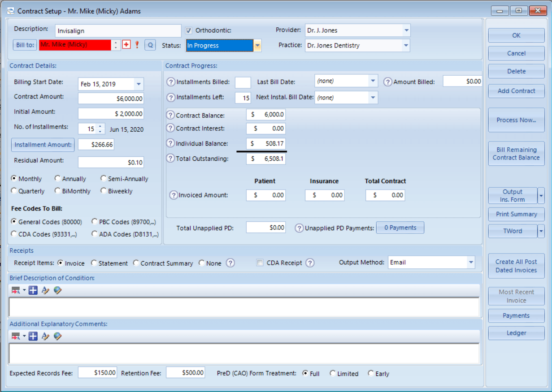Select the Biweekly billing frequency
This screenshot has height=392, width=552.
(104, 191)
